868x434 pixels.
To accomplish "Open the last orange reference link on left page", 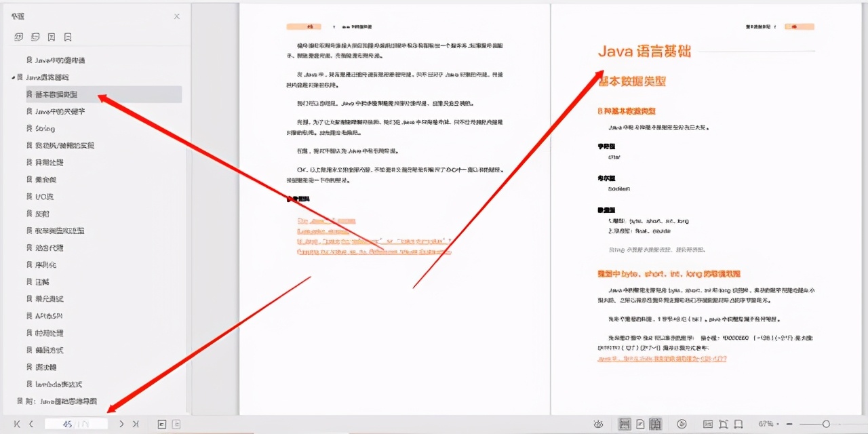I will 374,252.
